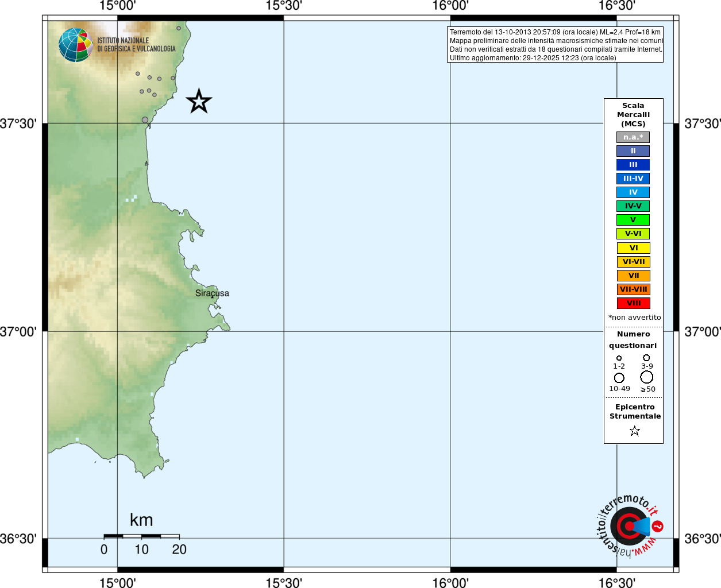This screenshot has width=721, height=588.
Task: Select the orange VII-VIII intensity swatch
Action: coord(633,289)
